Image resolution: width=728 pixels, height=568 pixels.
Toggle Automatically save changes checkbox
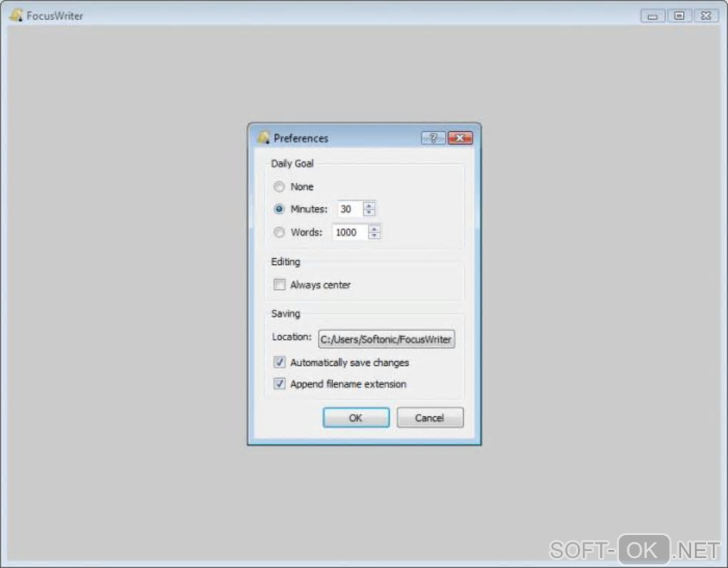(x=280, y=362)
